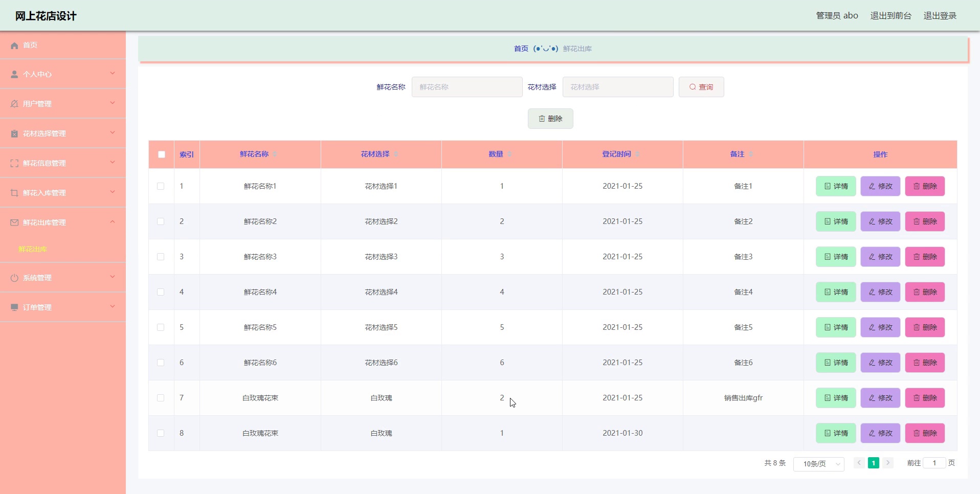Select 鲜花出库 menu item in sidebar
The width and height of the screenshot is (980, 494).
[x=32, y=250]
